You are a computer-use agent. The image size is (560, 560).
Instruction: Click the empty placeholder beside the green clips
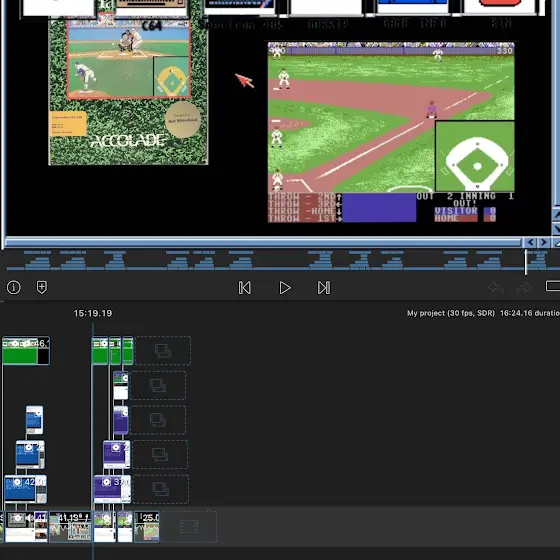(162, 350)
